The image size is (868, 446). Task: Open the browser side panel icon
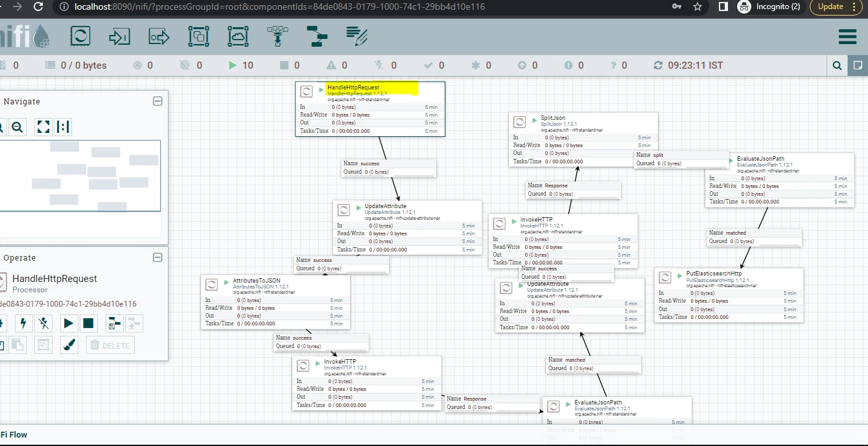723,6
